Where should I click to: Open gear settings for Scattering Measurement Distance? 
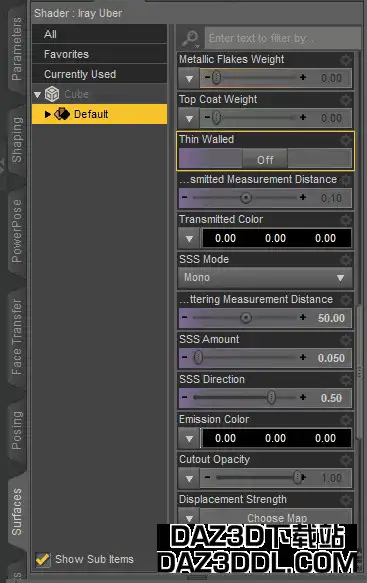point(346,300)
